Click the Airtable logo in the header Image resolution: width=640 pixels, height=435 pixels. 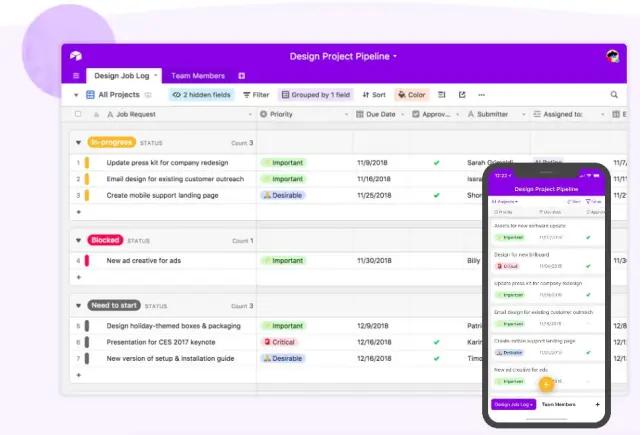76,57
